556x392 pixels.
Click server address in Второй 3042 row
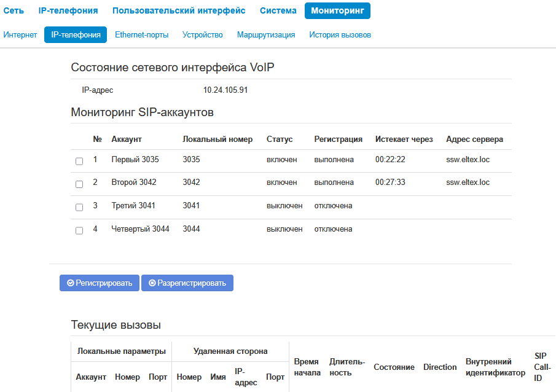coord(468,182)
